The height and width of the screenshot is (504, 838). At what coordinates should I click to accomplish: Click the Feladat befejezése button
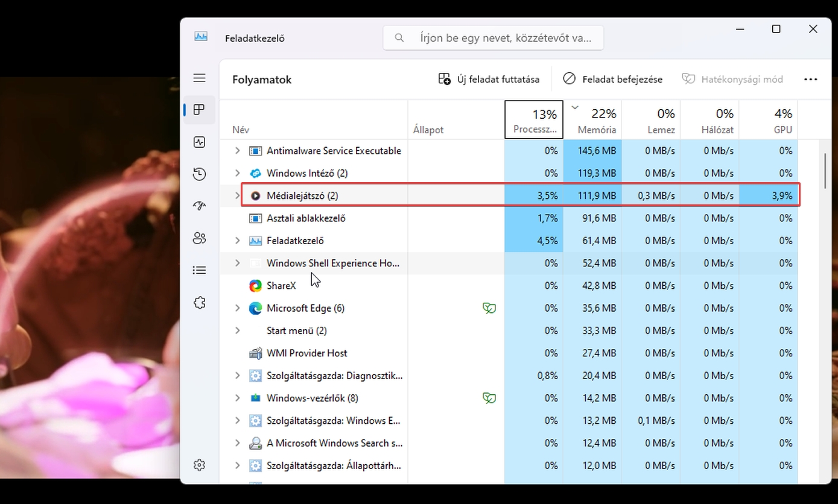(x=612, y=79)
